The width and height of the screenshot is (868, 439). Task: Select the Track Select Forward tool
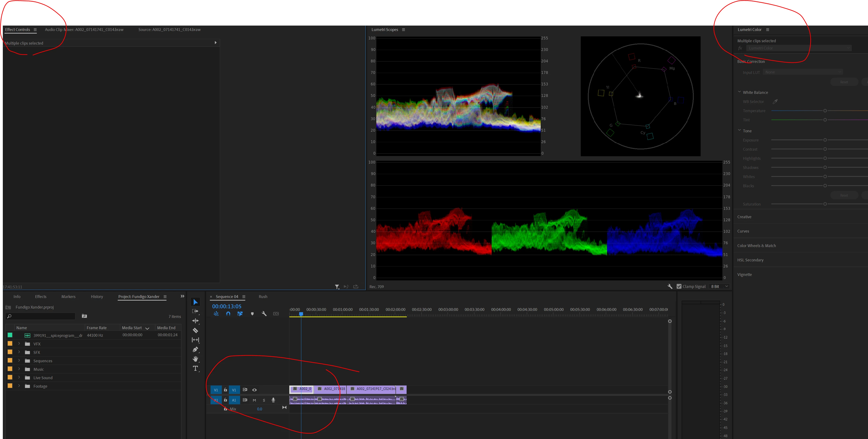[195, 311]
